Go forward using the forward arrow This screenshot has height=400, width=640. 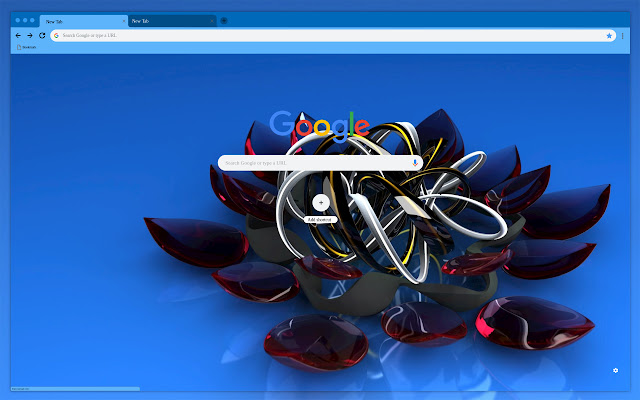click(30, 36)
